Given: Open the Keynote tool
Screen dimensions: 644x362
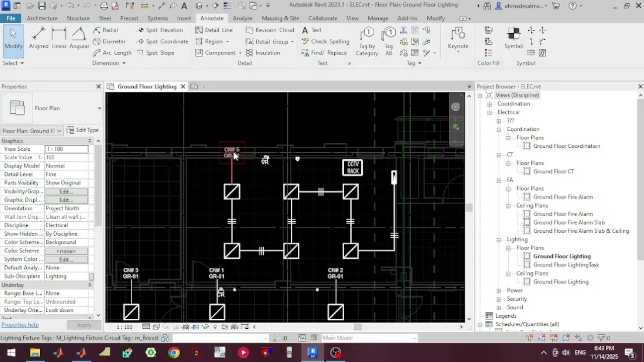Looking at the screenshot, I should 458,39.
